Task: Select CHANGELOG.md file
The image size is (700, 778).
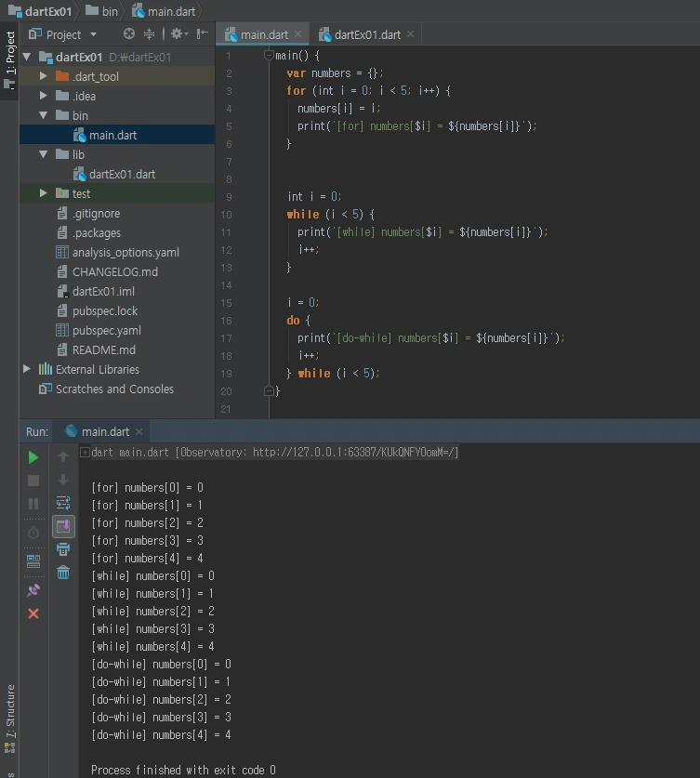Action: point(117,271)
